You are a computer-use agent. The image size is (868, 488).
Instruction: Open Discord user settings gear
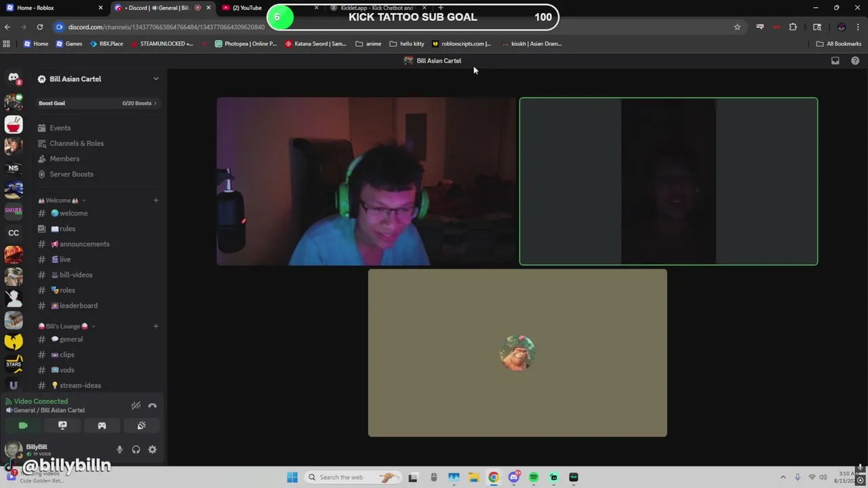(153, 449)
